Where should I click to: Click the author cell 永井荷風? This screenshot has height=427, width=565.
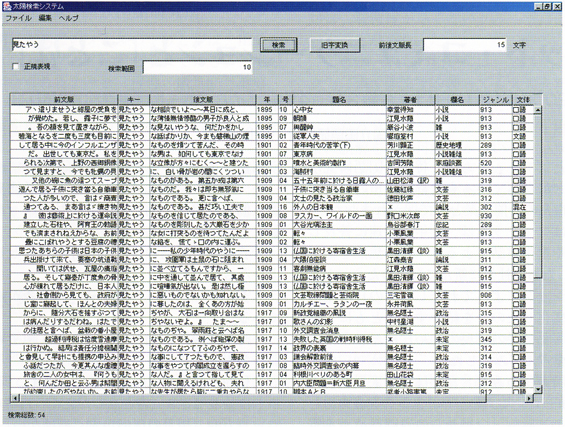click(410, 304)
